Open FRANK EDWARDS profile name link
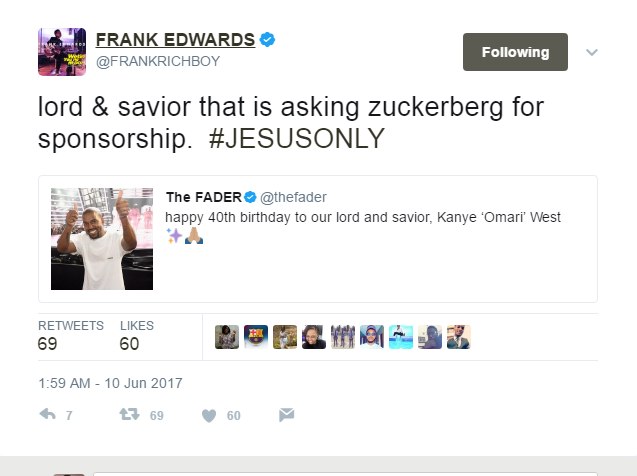The image size is (637, 476). [x=175, y=40]
